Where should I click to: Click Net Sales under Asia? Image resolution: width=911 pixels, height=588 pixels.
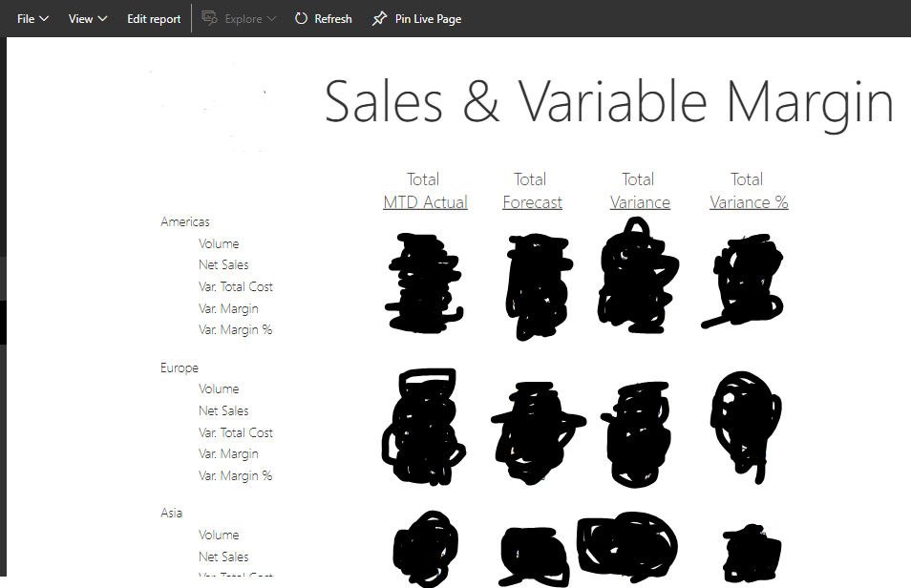pos(223,556)
